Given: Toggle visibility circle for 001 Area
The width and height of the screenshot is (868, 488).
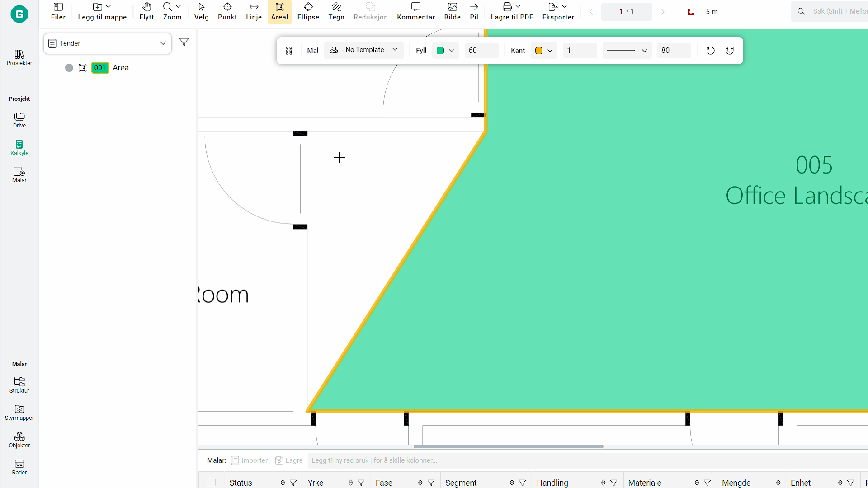Looking at the screenshot, I should coord(69,68).
